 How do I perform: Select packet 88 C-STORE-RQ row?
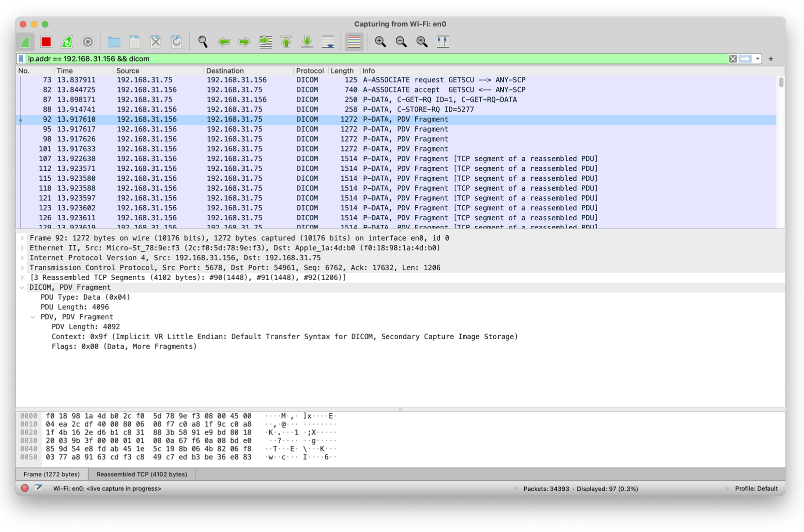pos(270,109)
